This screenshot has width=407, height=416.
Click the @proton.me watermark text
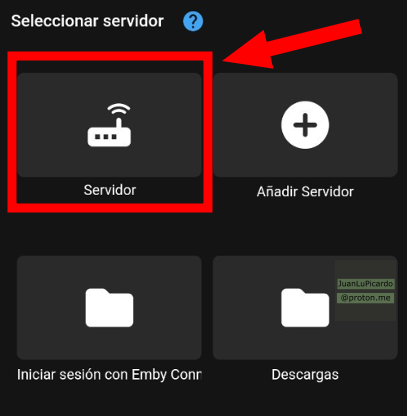(366, 298)
